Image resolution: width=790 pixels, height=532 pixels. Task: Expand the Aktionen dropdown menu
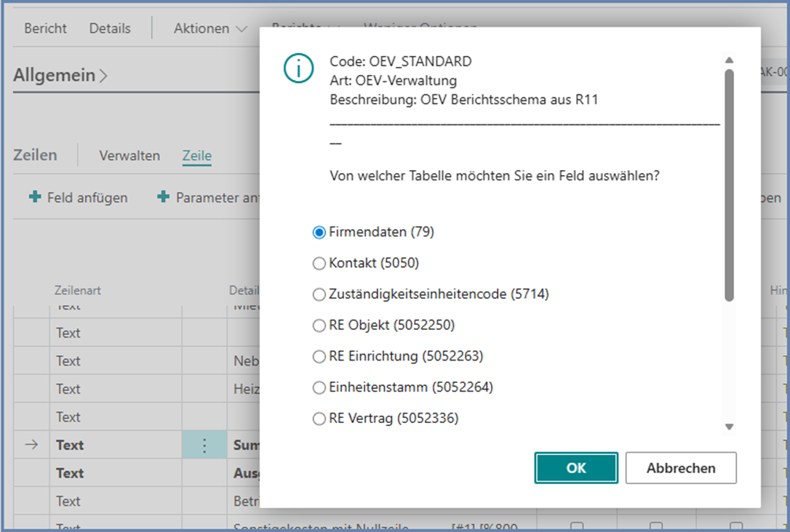(210, 29)
